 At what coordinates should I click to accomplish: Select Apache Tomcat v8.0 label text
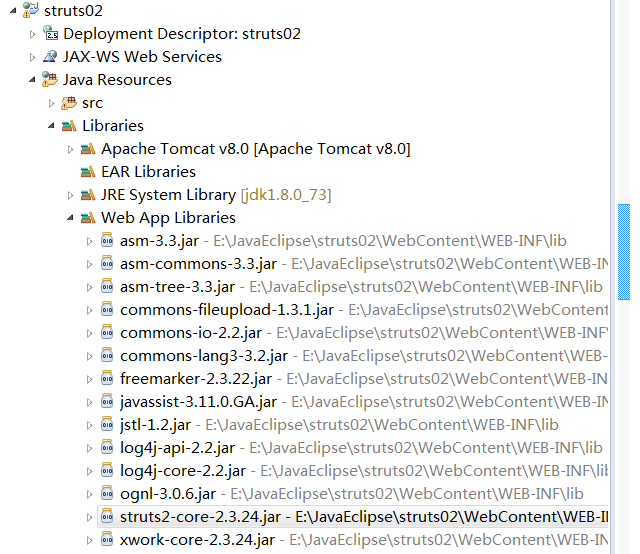coord(256,149)
